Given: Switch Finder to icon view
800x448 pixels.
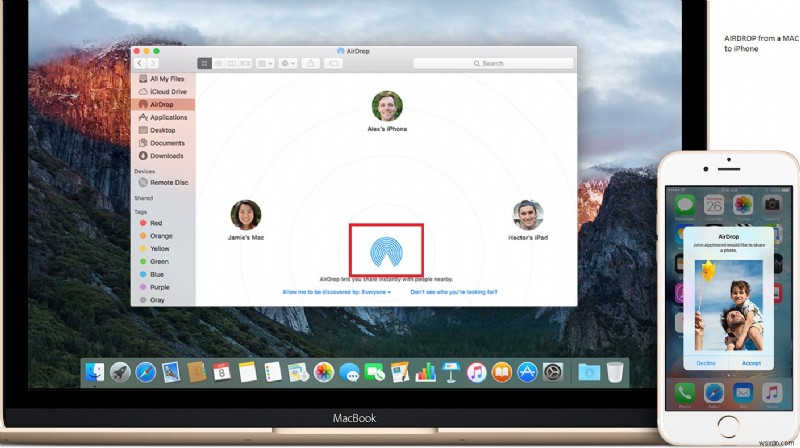Looking at the screenshot, I should (204, 63).
